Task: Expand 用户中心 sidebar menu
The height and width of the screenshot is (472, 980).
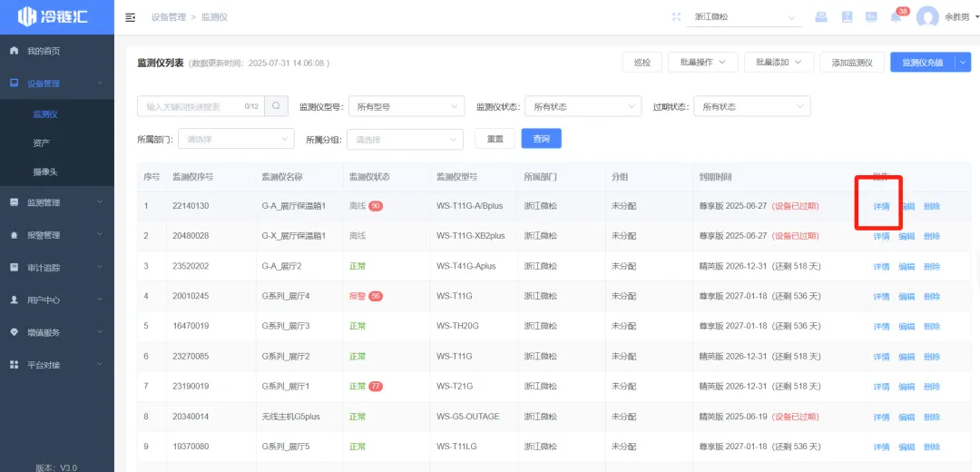Action: [x=57, y=300]
